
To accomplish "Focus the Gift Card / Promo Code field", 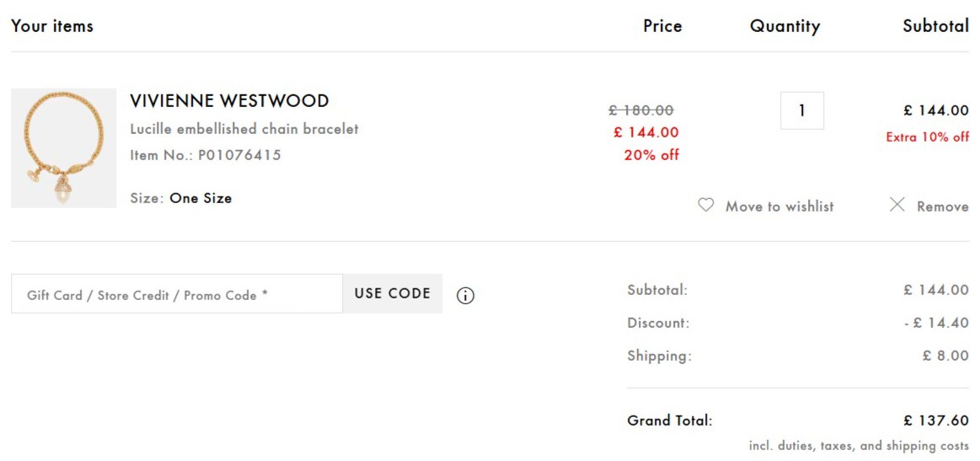I will coord(177,294).
